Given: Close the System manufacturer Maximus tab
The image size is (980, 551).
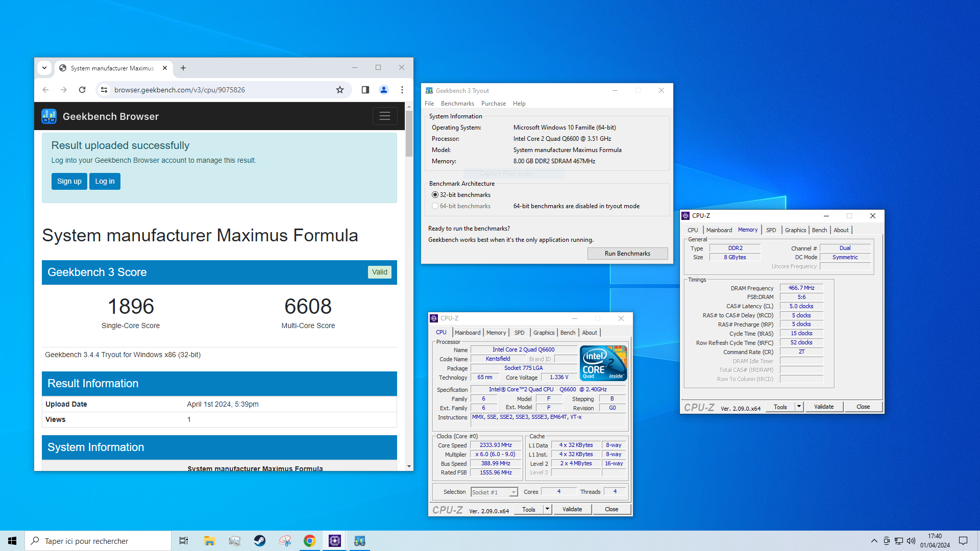Looking at the screenshot, I should click(x=165, y=68).
